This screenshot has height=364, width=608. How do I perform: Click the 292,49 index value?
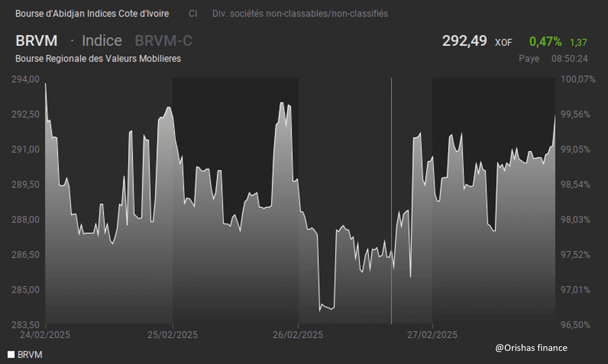pos(464,41)
